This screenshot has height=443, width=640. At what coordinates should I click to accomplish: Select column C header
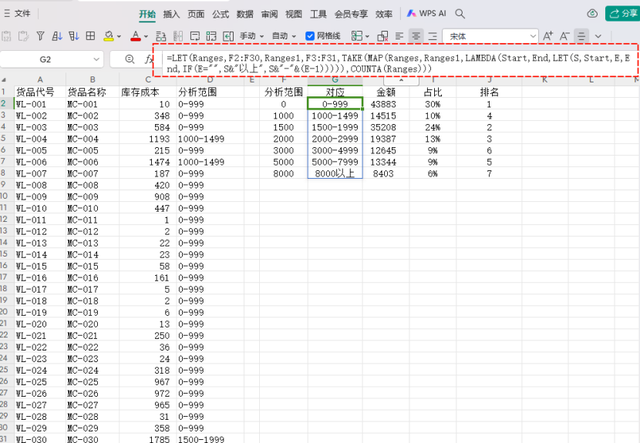[x=148, y=80]
